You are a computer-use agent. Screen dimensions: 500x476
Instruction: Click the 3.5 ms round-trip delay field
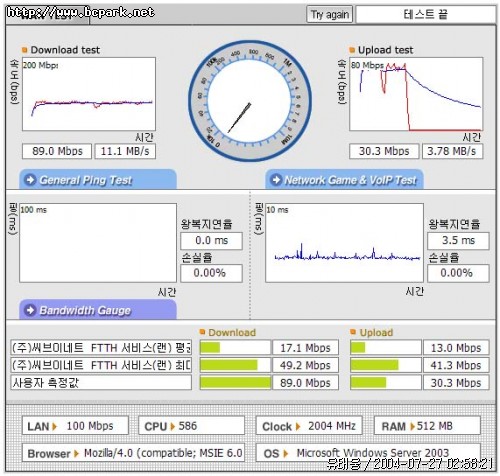tap(458, 241)
